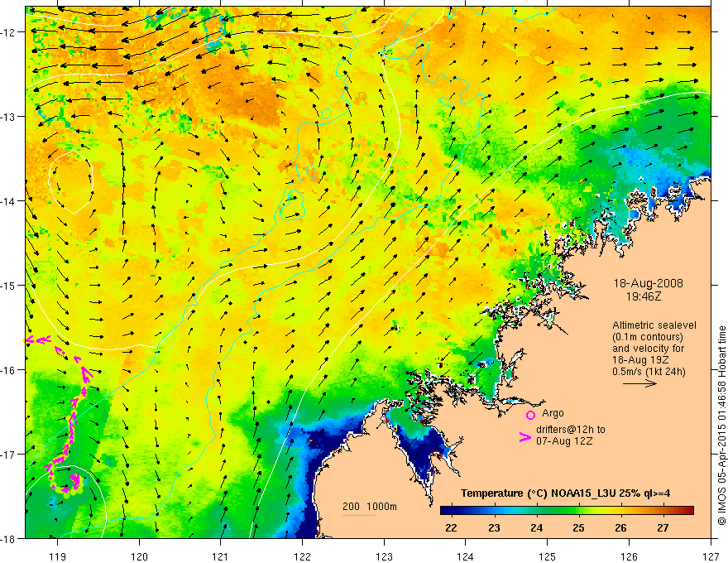Click the latitude axis label -17
Viewport: 728px width, 563px height.
(x=9, y=455)
